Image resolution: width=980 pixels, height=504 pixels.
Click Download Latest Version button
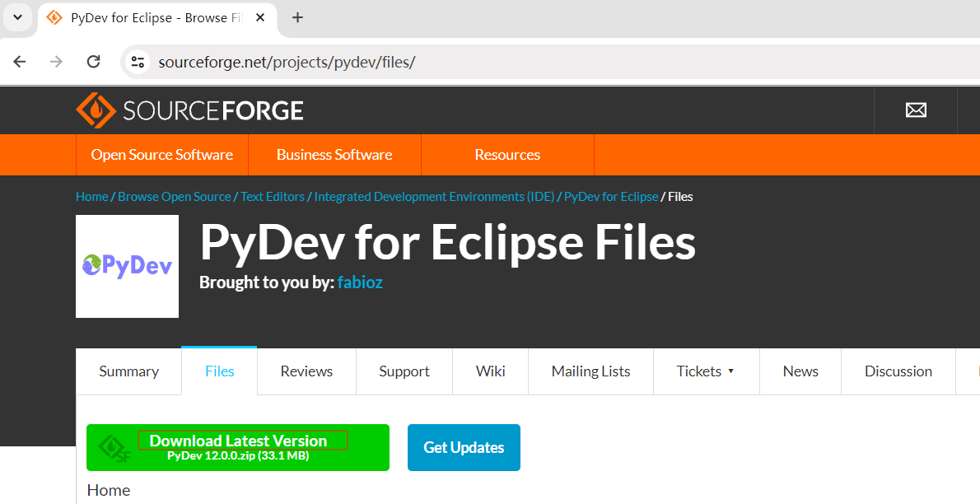(x=238, y=447)
